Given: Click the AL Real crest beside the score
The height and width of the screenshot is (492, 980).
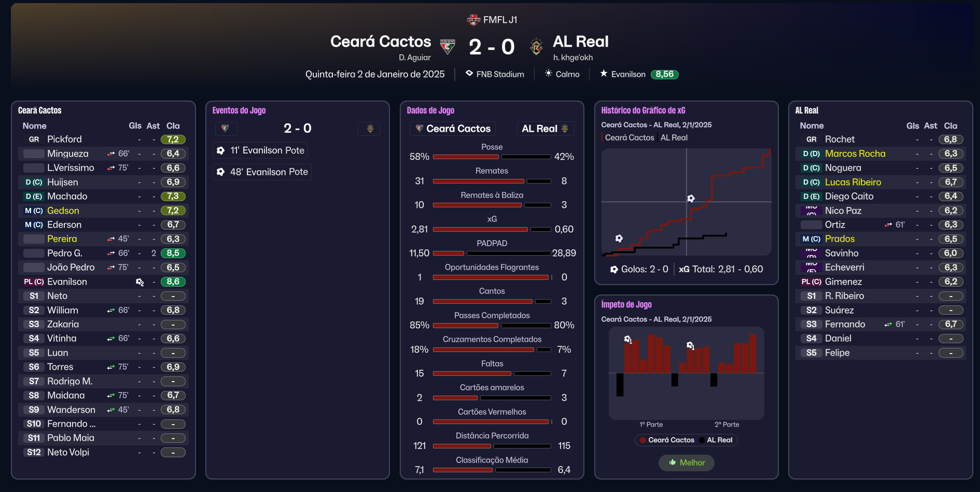Looking at the screenshot, I should pyautogui.click(x=536, y=47).
